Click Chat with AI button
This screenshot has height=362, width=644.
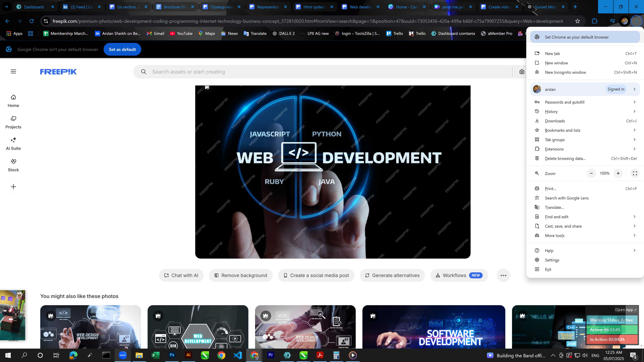181,275
